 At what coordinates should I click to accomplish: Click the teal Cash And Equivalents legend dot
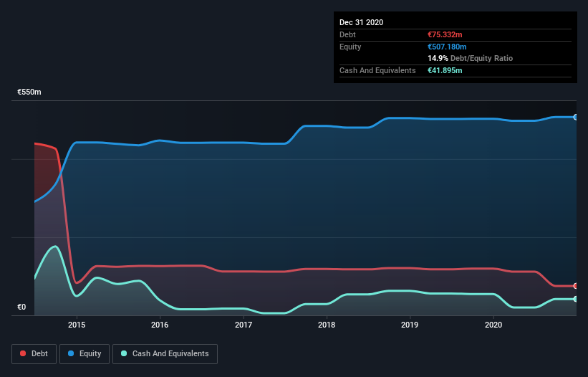(x=124, y=353)
